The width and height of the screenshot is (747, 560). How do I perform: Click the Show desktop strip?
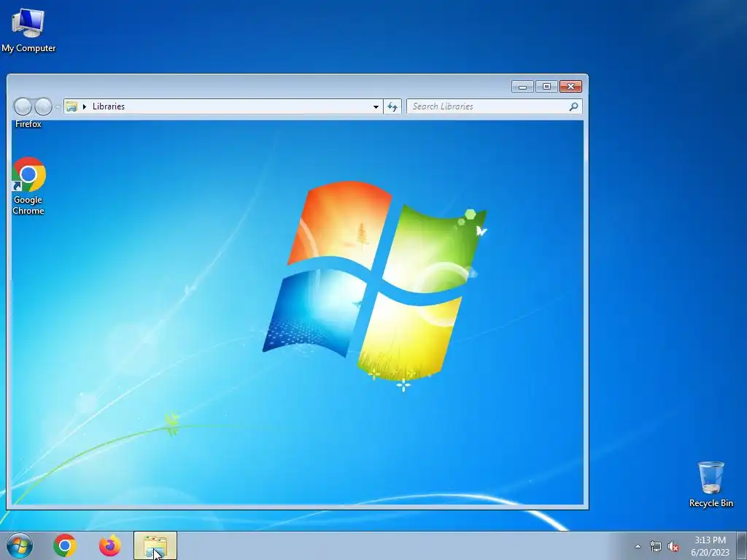tap(742, 545)
